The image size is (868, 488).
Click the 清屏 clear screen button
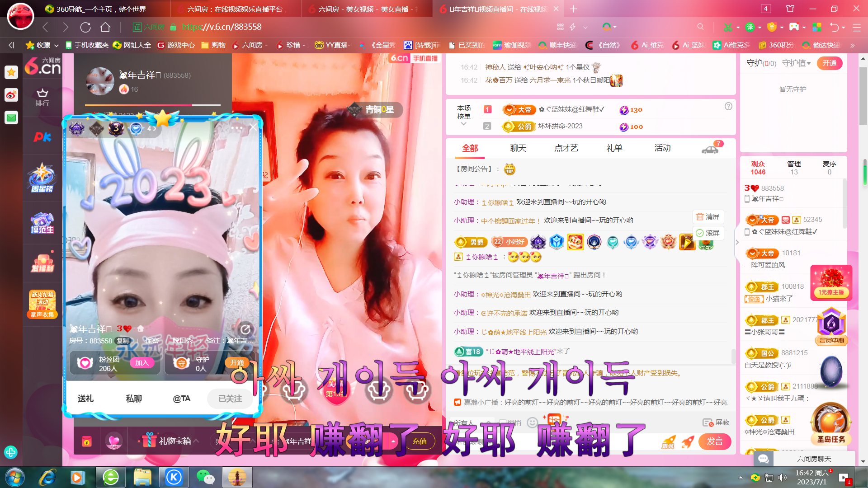click(708, 217)
